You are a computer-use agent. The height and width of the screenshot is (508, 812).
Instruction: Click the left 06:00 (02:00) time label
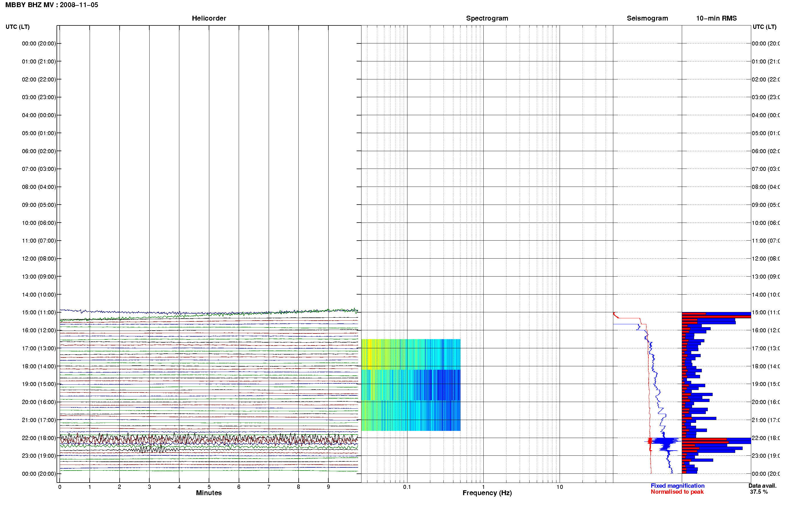click(x=39, y=151)
